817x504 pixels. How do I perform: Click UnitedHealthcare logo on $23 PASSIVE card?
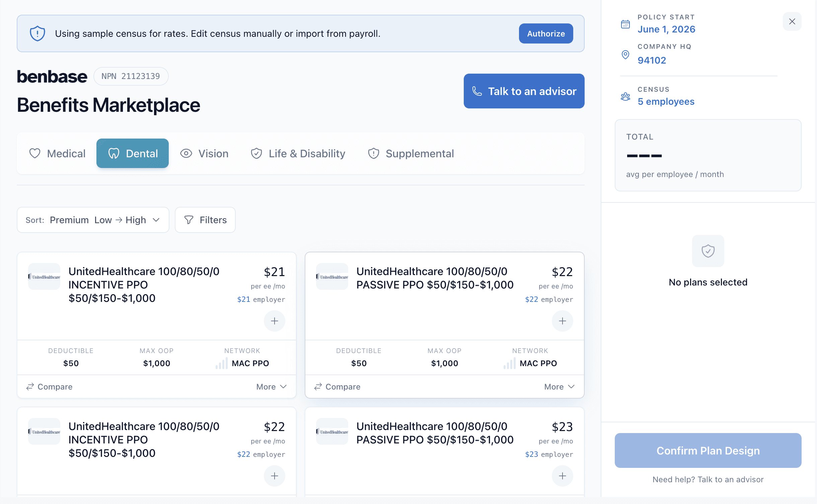[332, 431]
